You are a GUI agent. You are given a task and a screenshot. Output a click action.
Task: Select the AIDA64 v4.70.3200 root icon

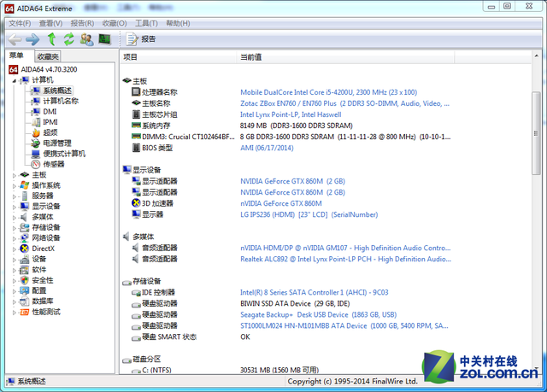pyautogui.click(x=14, y=70)
